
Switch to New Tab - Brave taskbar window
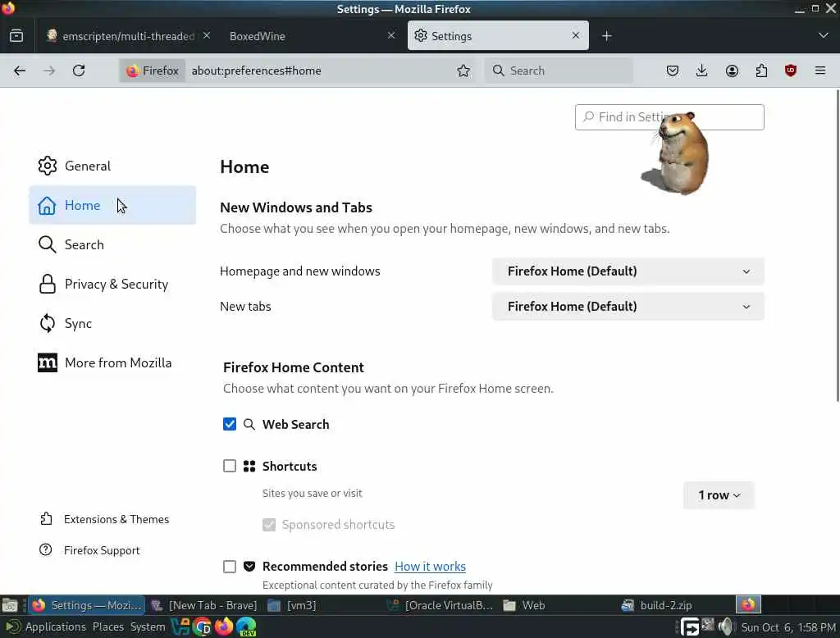coord(204,605)
